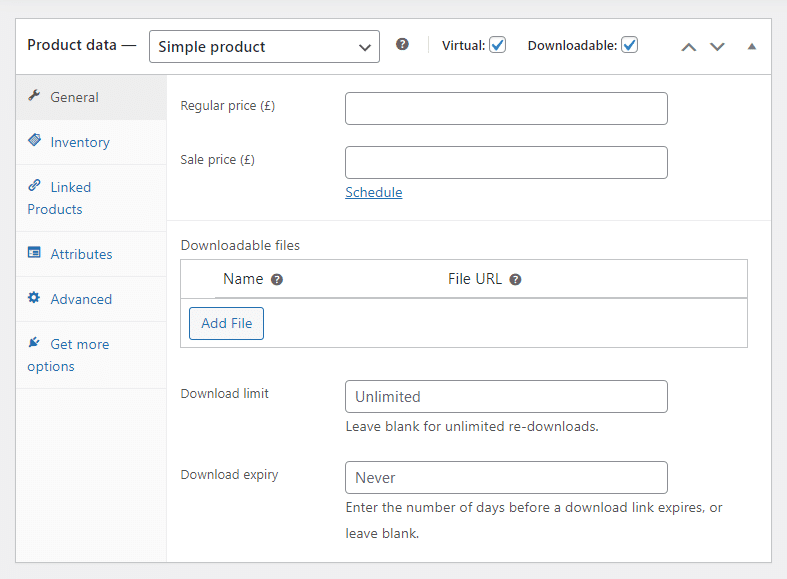
Task: Show help tooltip for the File URL column
Action: pos(515,280)
